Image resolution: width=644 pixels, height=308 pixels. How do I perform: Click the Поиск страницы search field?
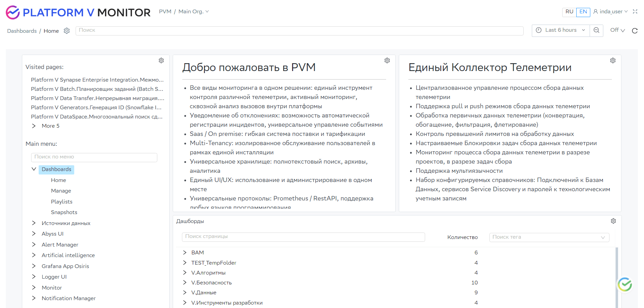303,237
